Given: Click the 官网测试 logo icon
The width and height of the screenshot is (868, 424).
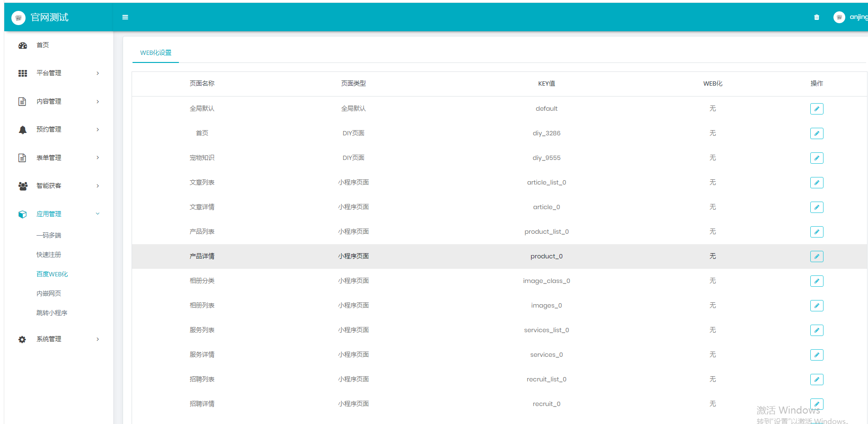Looking at the screenshot, I should [x=18, y=18].
